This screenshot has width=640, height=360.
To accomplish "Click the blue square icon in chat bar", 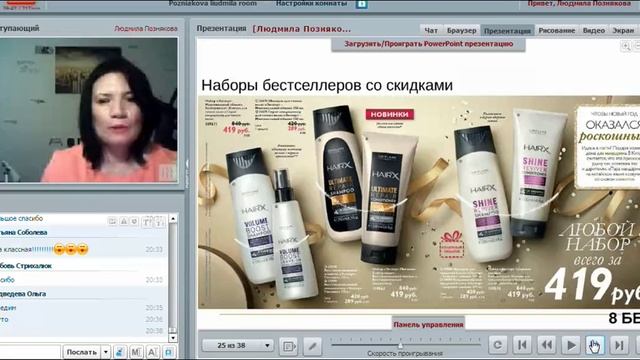I will click(x=169, y=352).
